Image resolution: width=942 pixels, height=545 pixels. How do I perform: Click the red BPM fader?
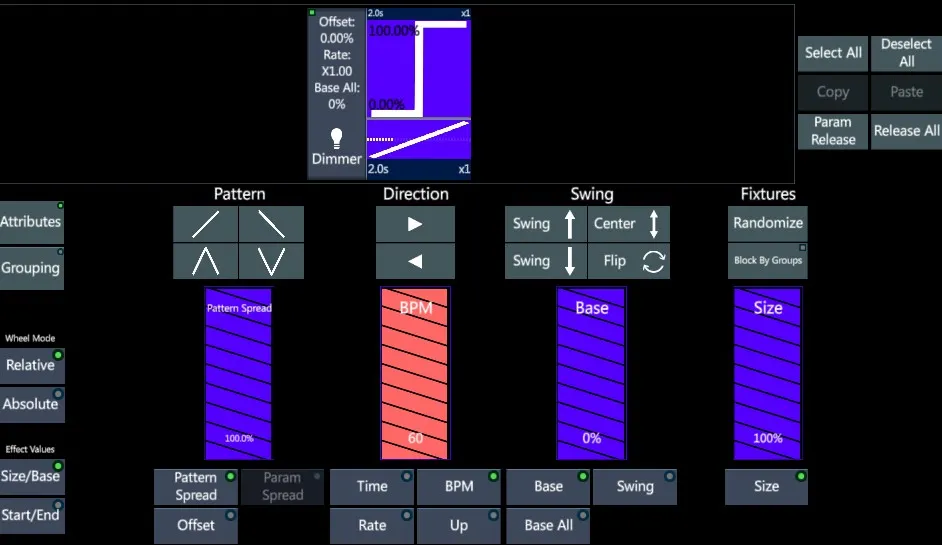click(x=415, y=373)
